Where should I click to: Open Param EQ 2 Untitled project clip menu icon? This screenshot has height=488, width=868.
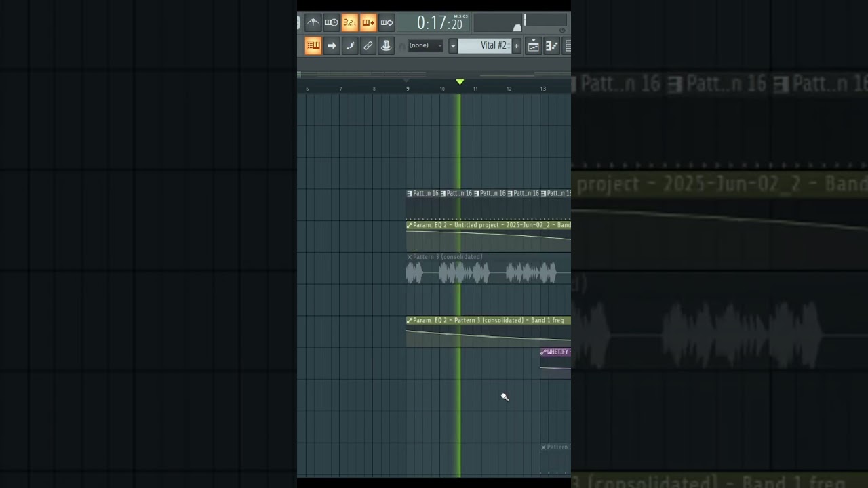coord(410,225)
